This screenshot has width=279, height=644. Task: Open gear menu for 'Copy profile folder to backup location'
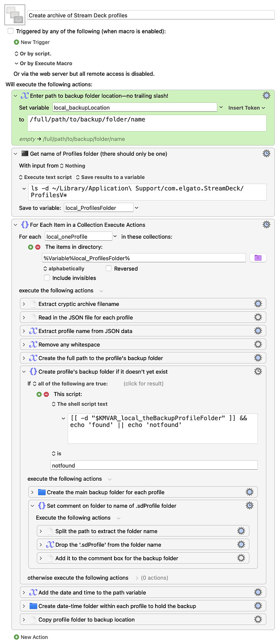(x=258, y=619)
